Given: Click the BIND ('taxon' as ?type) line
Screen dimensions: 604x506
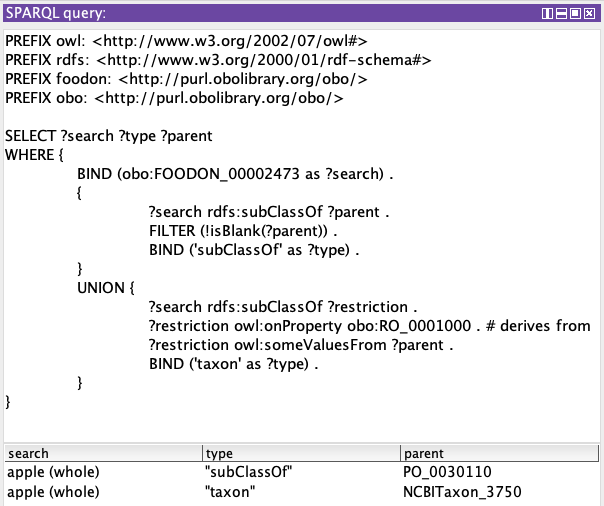Looking at the screenshot, I should pos(233,364).
